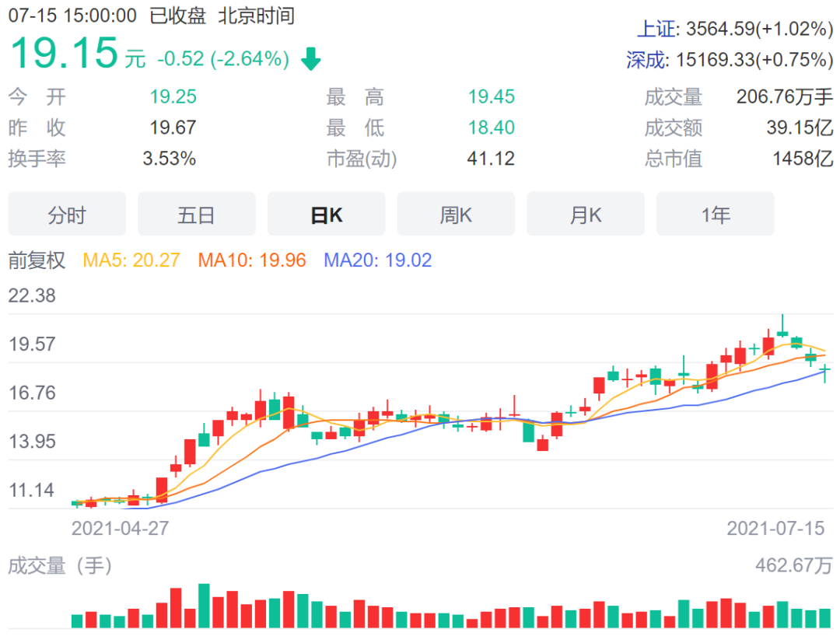
Task: Click the current price 19.15
Action: click(x=64, y=52)
